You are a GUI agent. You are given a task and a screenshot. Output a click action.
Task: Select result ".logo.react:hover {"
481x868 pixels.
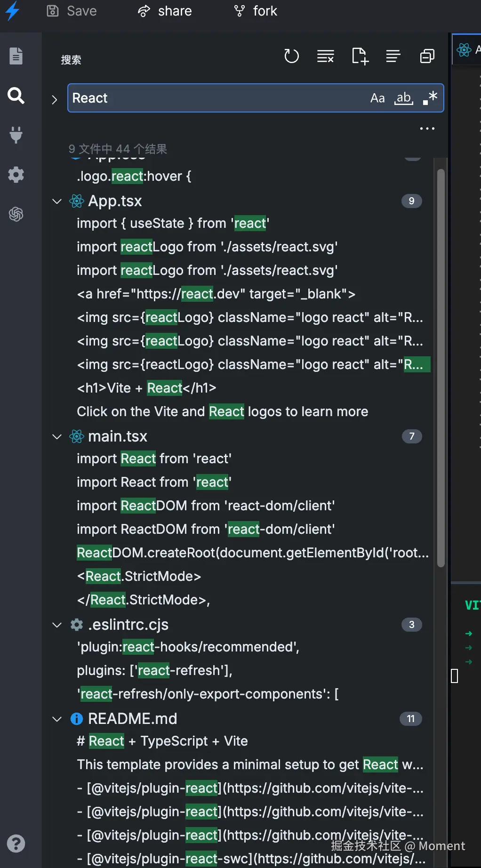click(134, 176)
